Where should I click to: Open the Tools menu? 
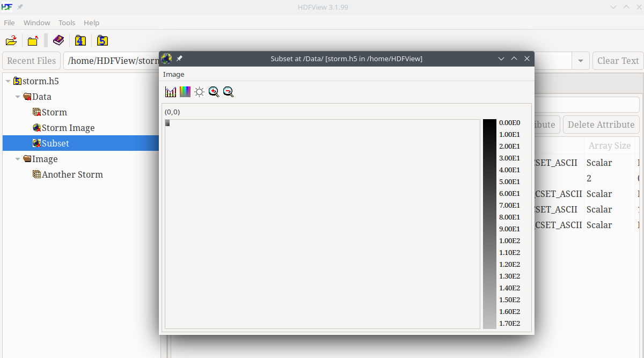[67, 23]
